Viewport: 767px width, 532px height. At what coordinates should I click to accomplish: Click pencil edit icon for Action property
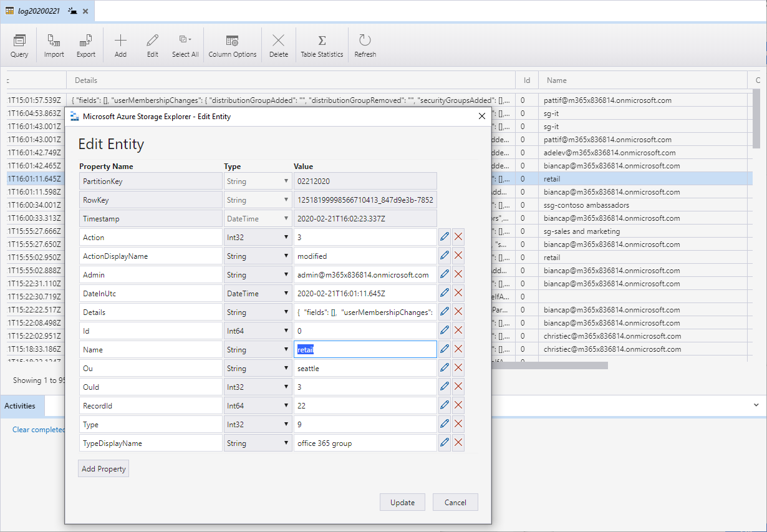point(445,237)
